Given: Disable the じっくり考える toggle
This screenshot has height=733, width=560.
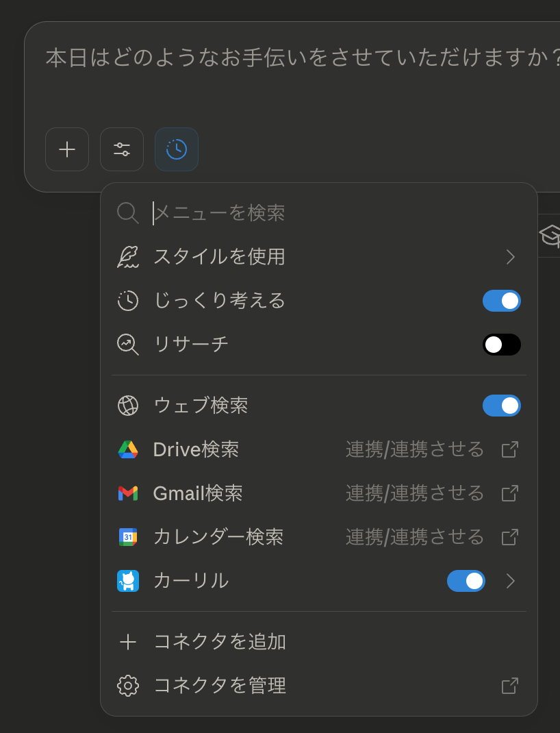Looking at the screenshot, I should coord(502,301).
